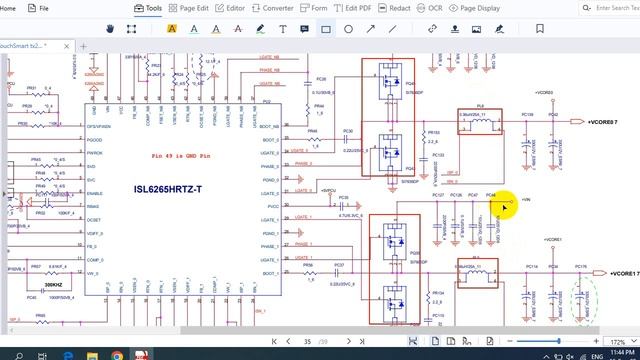Screen dimensions: 640x360
Task: Open Task View on taskbar
Action: click(42, 356)
